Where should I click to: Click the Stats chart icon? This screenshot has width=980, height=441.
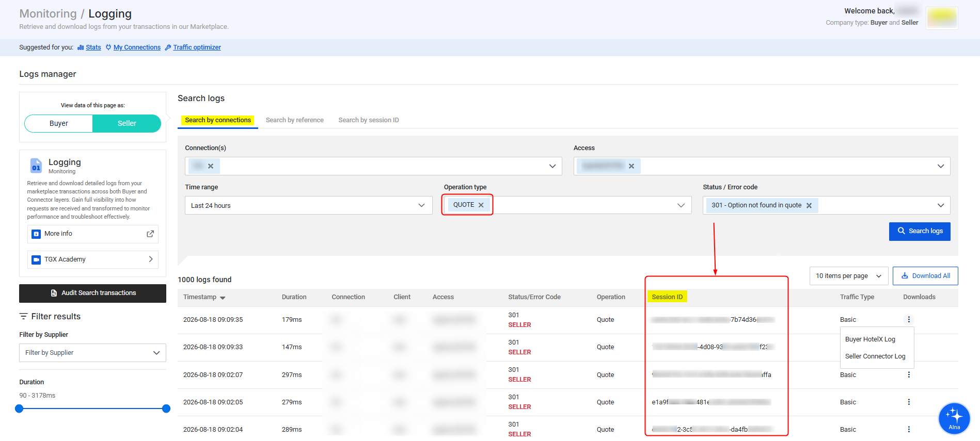[81, 47]
